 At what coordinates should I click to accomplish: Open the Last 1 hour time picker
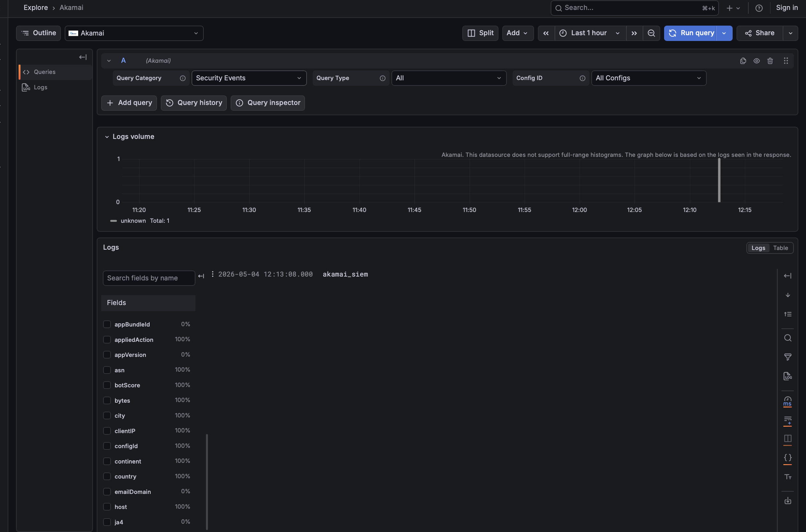click(x=590, y=33)
